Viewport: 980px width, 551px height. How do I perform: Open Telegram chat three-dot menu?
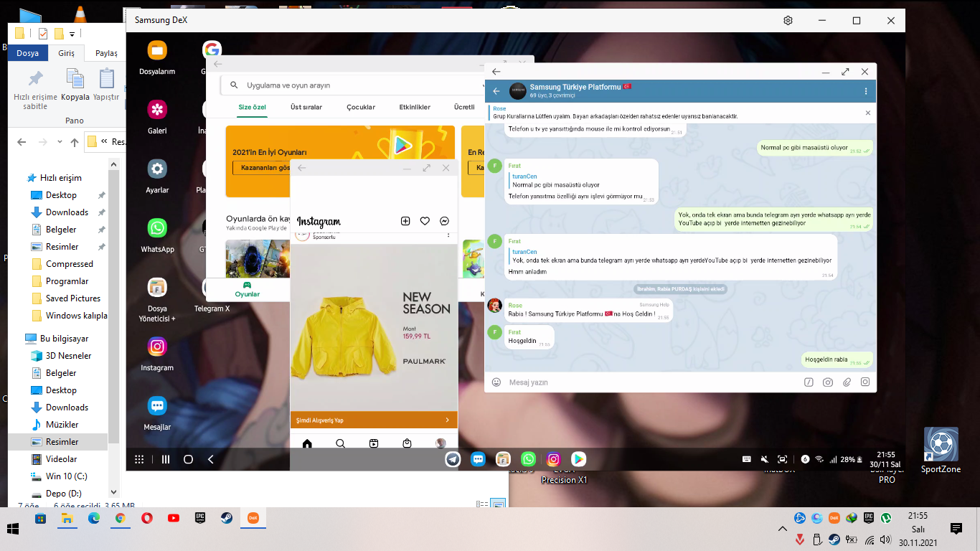pos(866,91)
